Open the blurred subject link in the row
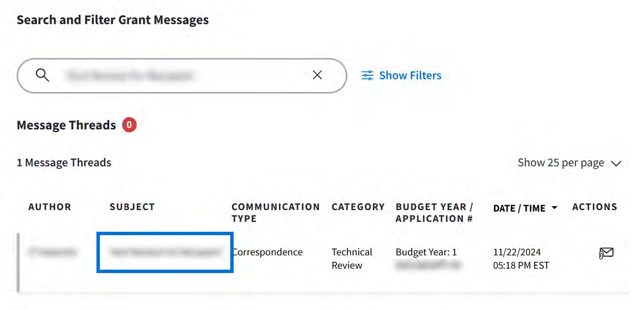The image size is (644, 310). tap(164, 252)
